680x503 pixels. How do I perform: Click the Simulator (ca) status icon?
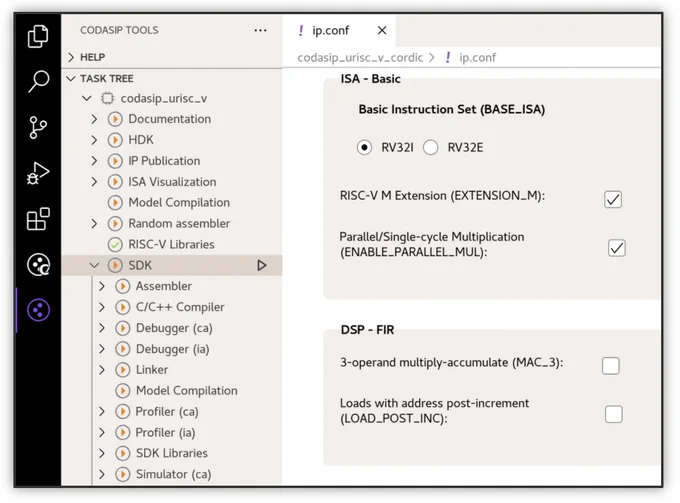click(123, 474)
